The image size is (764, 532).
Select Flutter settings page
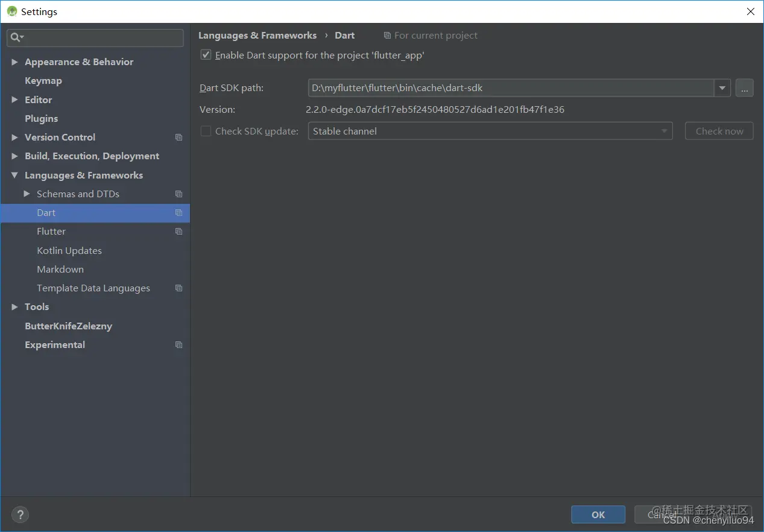(51, 232)
